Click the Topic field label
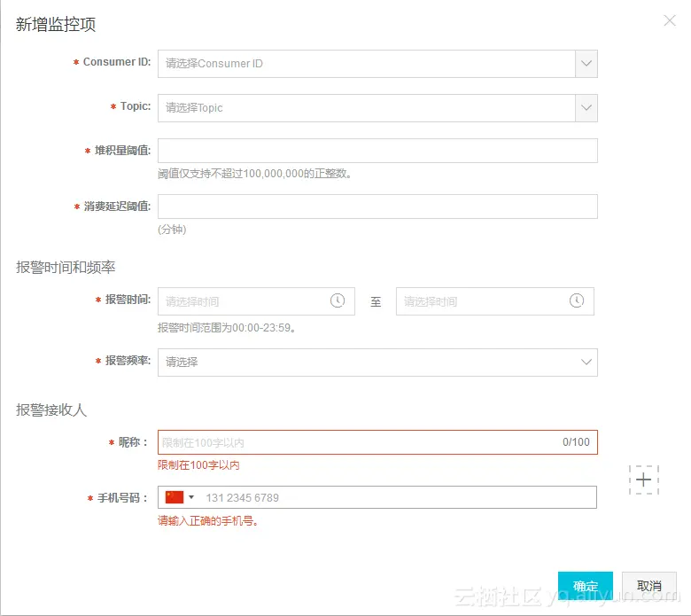Screen dimensions: 691x616 click(136, 106)
